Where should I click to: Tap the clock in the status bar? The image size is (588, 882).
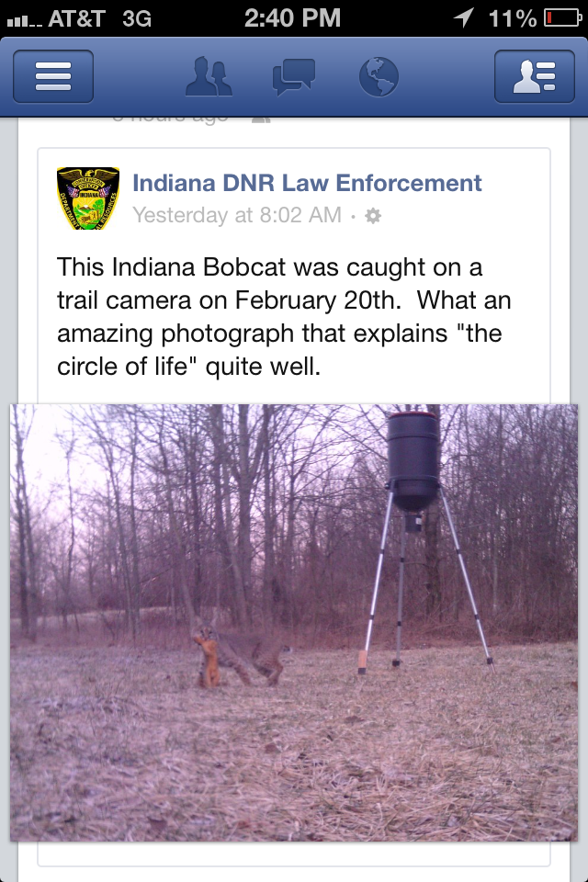[x=292, y=18]
